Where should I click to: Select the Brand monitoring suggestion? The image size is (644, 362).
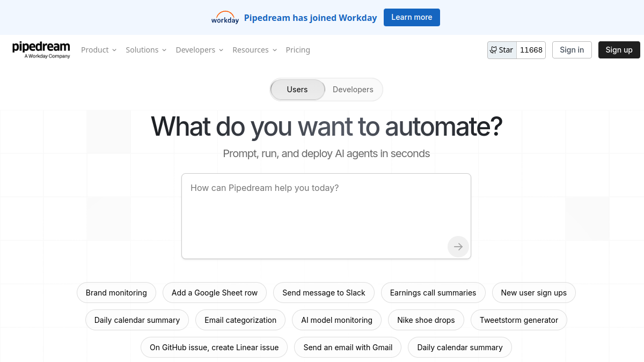tap(116, 293)
